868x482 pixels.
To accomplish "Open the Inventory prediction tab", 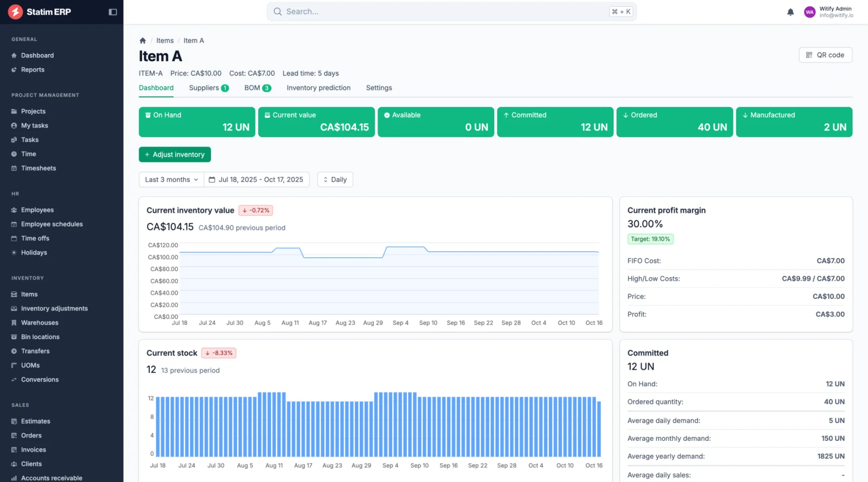I will point(318,88).
